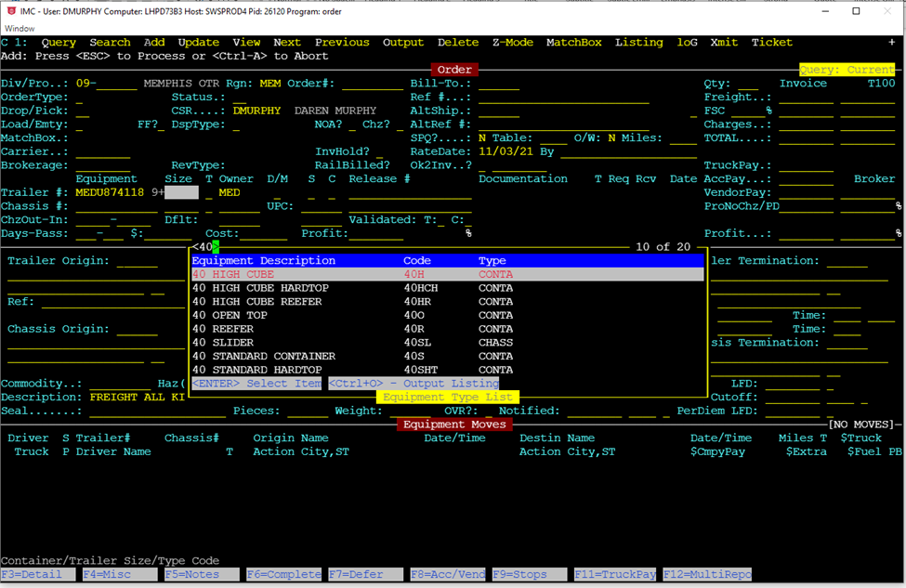Select the Update command

pos(198,42)
